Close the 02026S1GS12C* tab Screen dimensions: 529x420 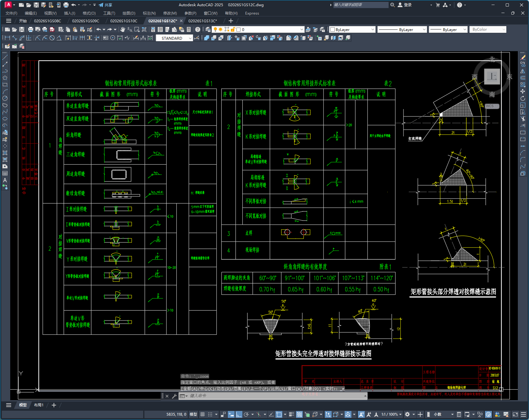[181, 21]
